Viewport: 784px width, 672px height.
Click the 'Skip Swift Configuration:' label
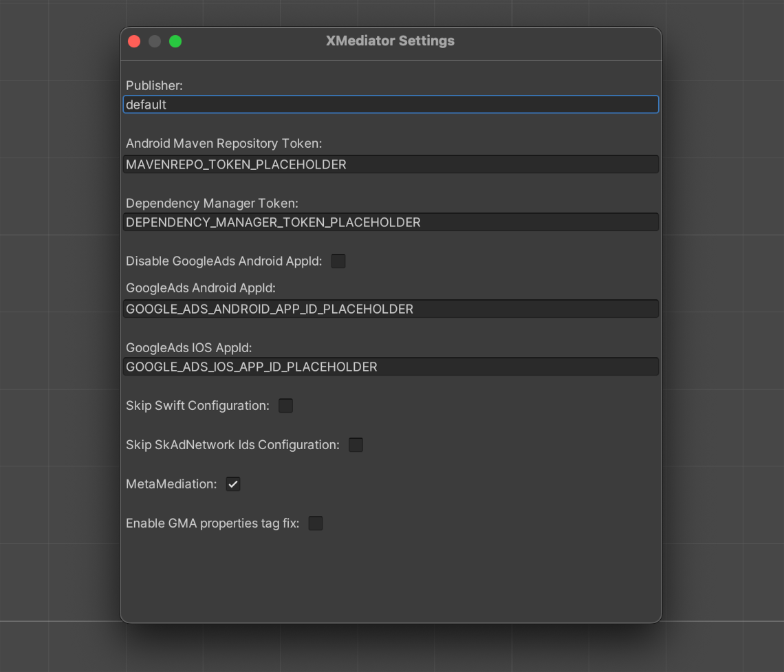tap(197, 406)
